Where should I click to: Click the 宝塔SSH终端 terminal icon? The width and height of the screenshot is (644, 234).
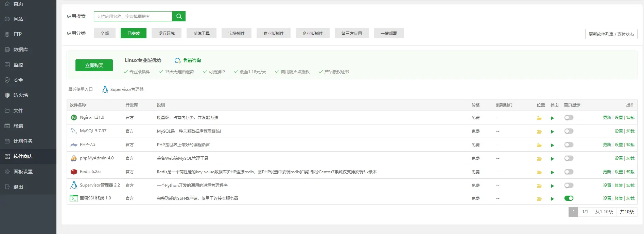(x=74, y=198)
